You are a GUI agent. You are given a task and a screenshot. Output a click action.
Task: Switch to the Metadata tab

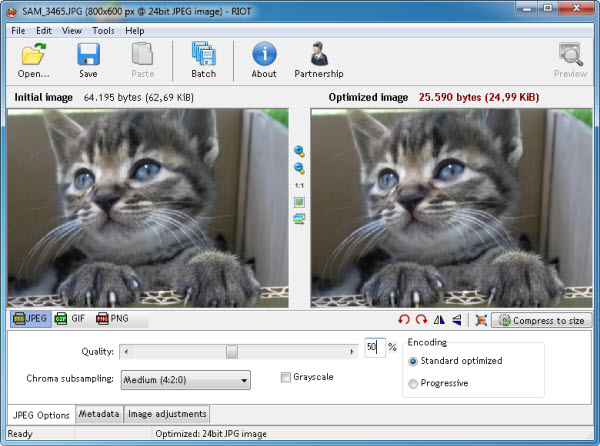(99, 414)
